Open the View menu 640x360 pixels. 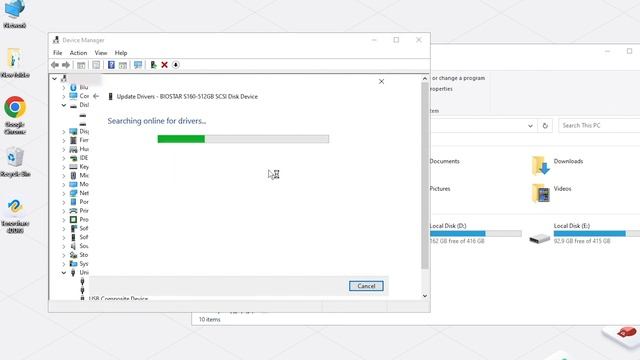point(101,53)
